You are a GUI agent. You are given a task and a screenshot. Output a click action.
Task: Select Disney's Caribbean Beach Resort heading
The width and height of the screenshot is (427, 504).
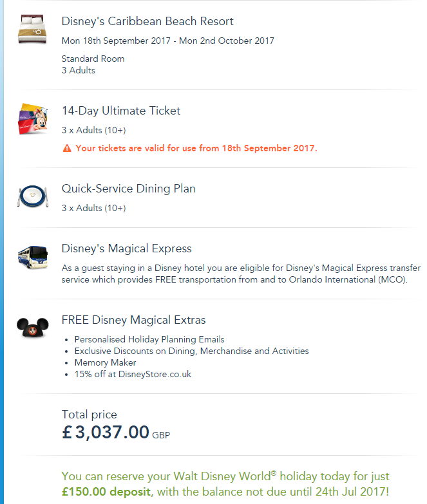147,21
